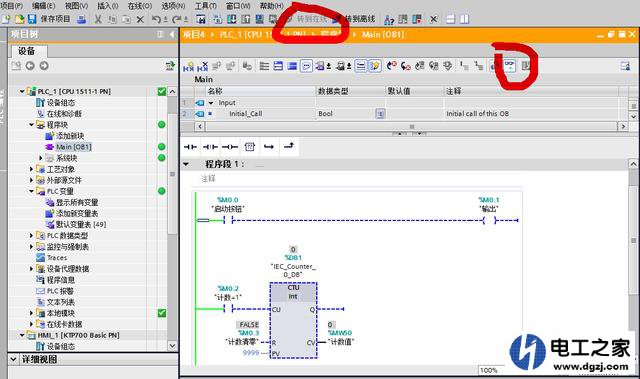This screenshot has height=379, width=640.
Task: Click the Undo arrow icon
Action: [156, 19]
